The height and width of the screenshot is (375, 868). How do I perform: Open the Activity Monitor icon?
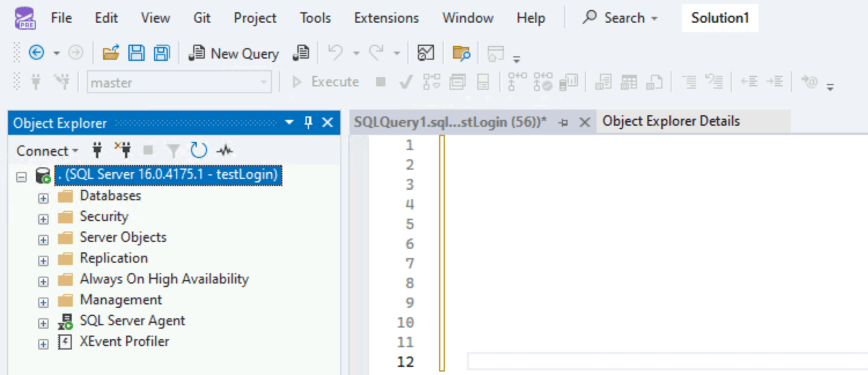pyautogui.click(x=426, y=53)
